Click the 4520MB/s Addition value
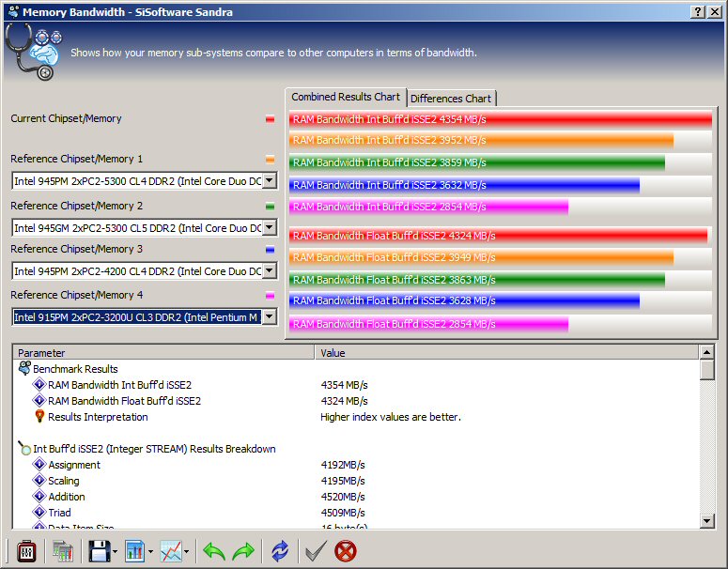Viewport: 728px width, 569px height. [x=343, y=497]
